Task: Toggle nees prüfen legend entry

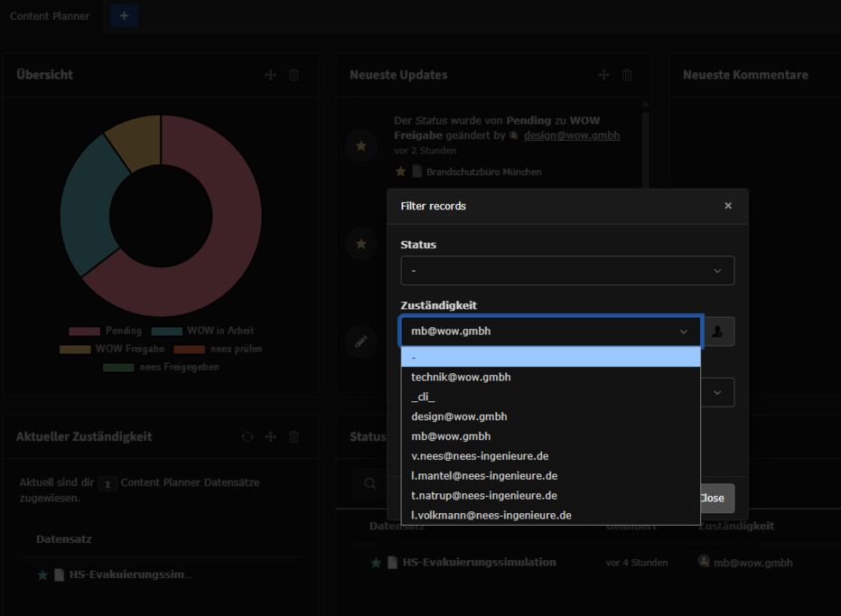Action: coord(218,349)
